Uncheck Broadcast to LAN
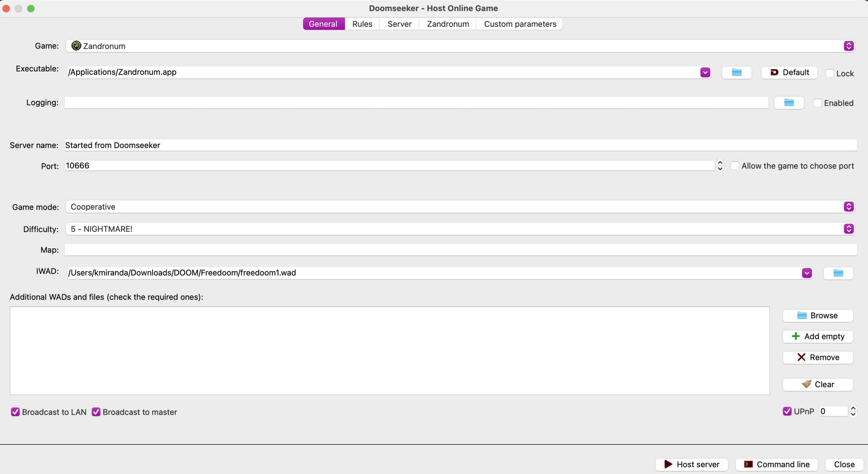The image size is (868, 474). [15, 412]
